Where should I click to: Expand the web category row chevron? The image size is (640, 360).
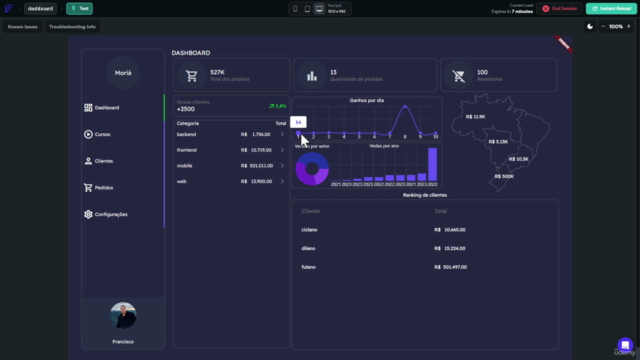tap(282, 181)
